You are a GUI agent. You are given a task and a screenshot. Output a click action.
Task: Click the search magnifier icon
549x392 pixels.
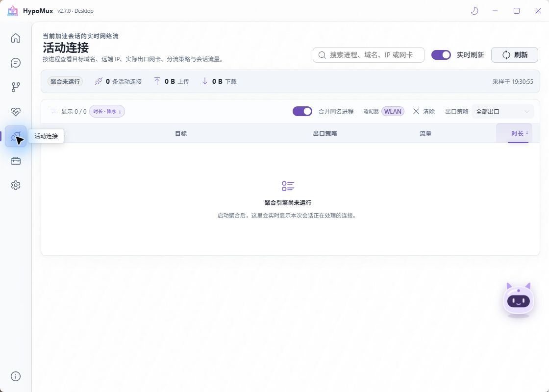[x=322, y=55]
